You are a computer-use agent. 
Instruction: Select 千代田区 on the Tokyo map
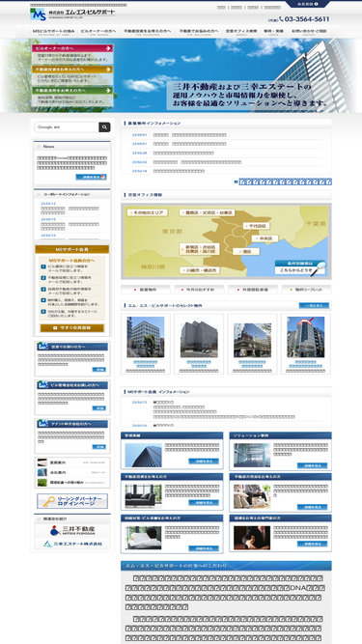(x=257, y=226)
